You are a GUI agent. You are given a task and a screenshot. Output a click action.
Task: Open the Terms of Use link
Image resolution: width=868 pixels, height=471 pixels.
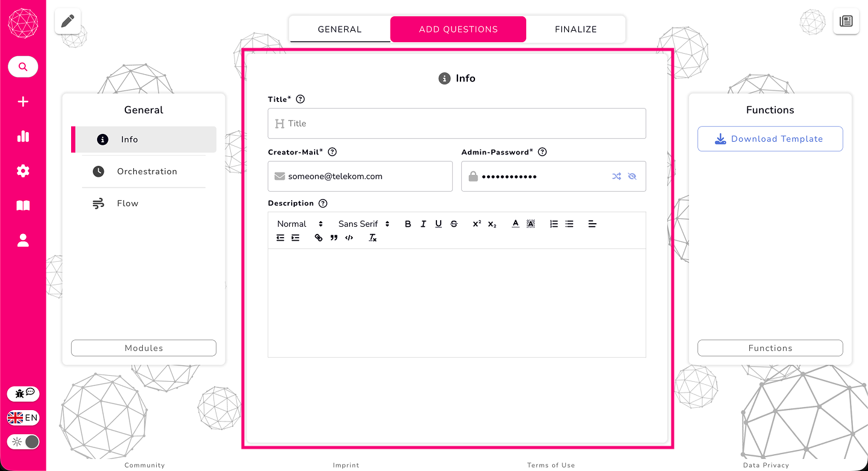tap(551, 465)
